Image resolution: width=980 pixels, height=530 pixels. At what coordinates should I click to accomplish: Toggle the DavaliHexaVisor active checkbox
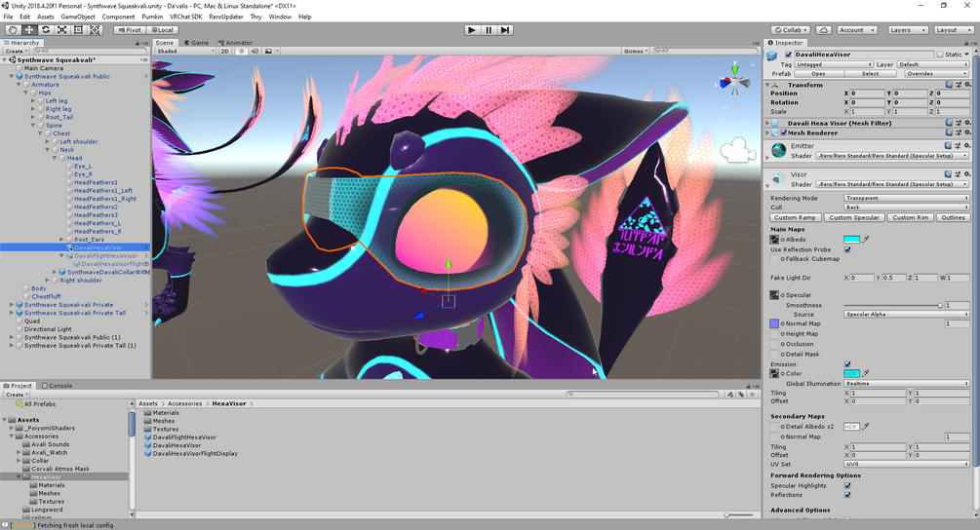coord(788,55)
